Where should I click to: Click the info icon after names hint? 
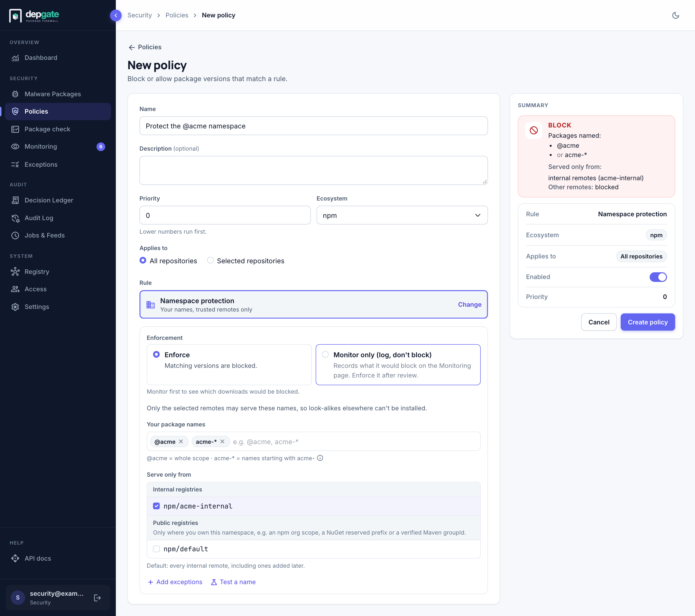320,458
